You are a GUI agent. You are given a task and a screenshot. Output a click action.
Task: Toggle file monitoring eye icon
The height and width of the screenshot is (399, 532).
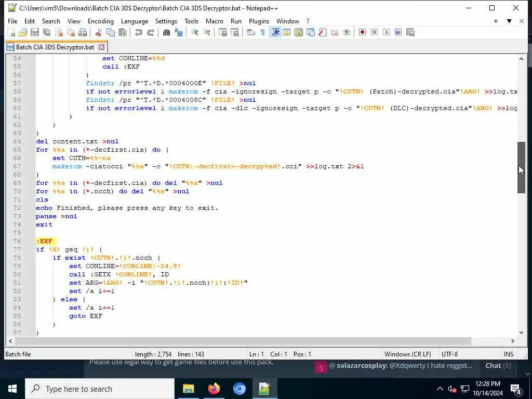347,32
